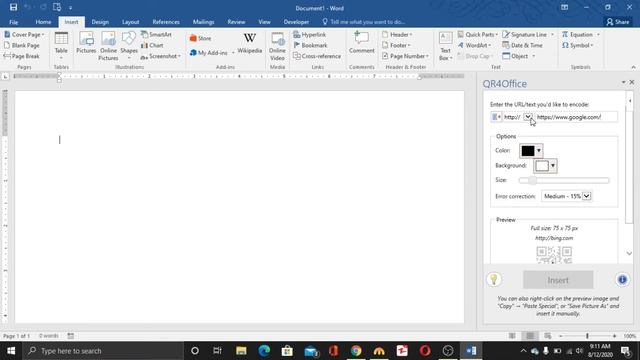The height and width of the screenshot is (360, 640).
Task: Switch to the Design tab
Action: click(100, 22)
